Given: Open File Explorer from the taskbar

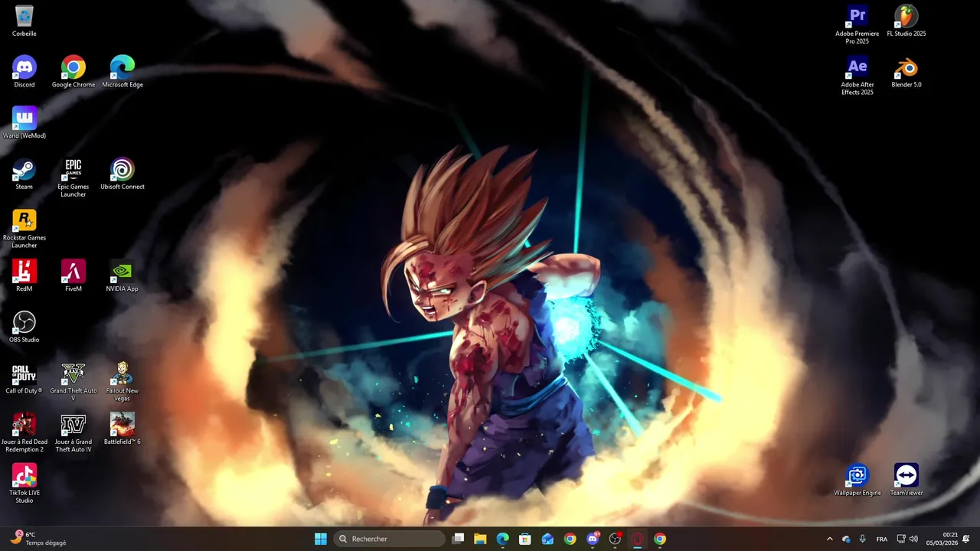Looking at the screenshot, I should point(480,539).
